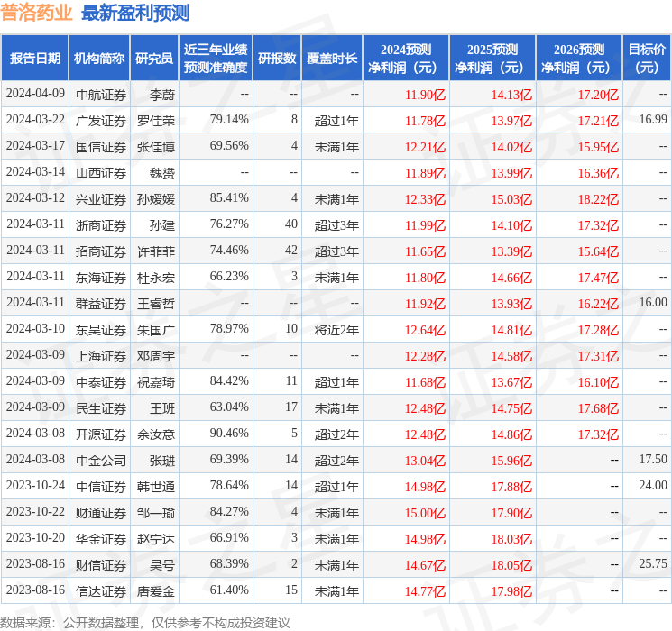Click analyst name 邓周宇
Image resolution: width=672 pixels, height=631 pixels.
pos(156,356)
